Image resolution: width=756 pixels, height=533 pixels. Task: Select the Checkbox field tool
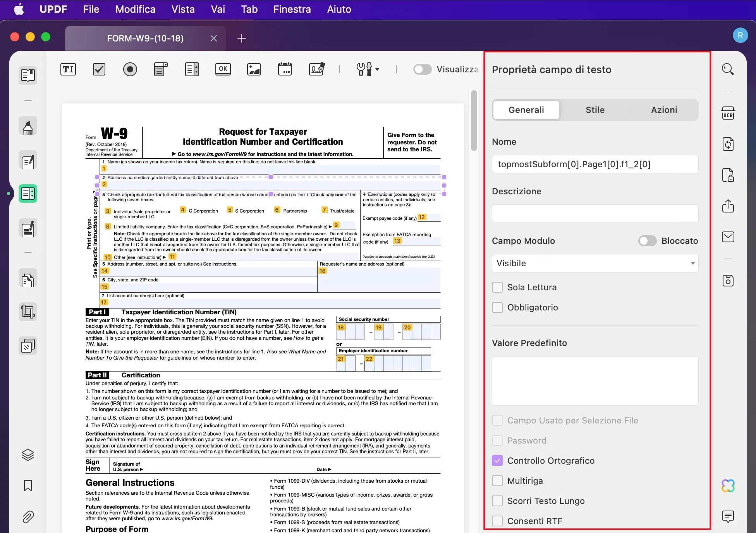pyautogui.click(x=99, y=70)
